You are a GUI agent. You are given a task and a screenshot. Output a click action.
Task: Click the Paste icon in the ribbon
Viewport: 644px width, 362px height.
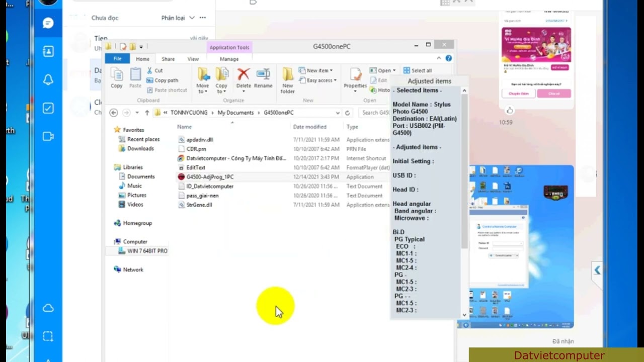135,78
